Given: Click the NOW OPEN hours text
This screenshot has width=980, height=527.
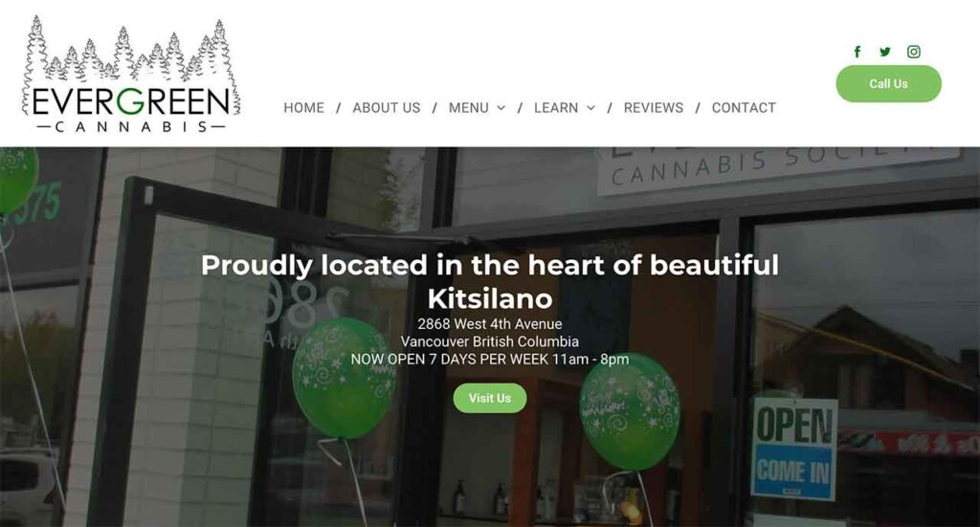Looking at the screenshot, I should [490, 359].
